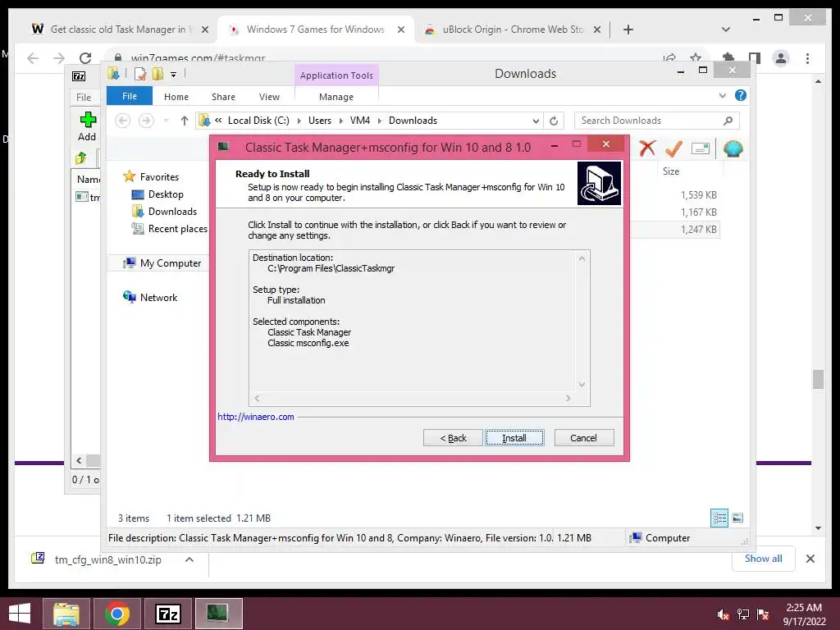Bookmark this page with star icon
The width and height of the screenshot is (840, 630).
tap(696, 58)
